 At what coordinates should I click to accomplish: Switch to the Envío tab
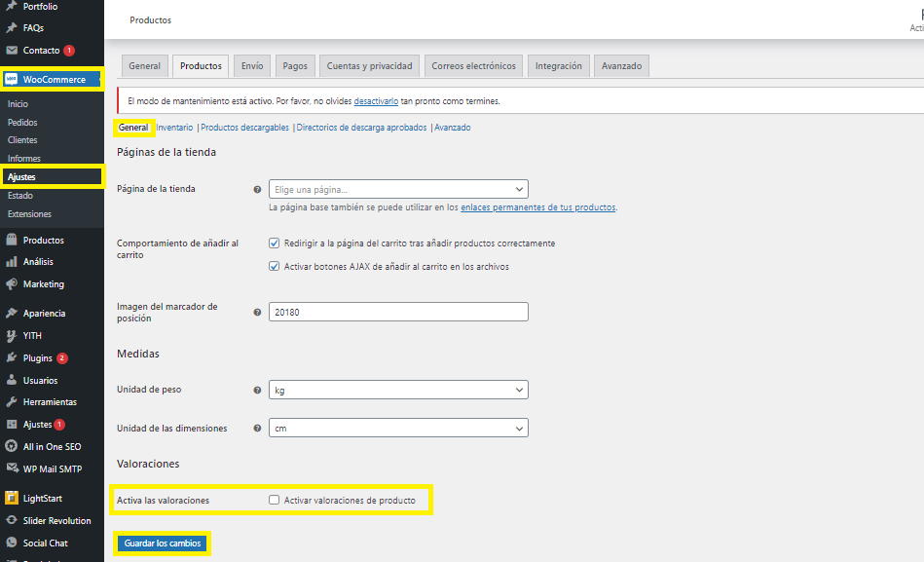252,66
